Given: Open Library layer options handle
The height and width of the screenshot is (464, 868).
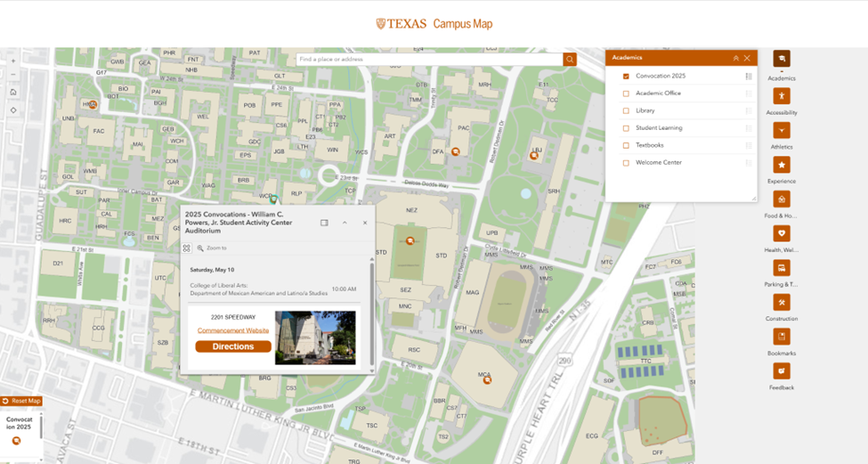Looking at the screenshot, I should (x=749, y=110).
